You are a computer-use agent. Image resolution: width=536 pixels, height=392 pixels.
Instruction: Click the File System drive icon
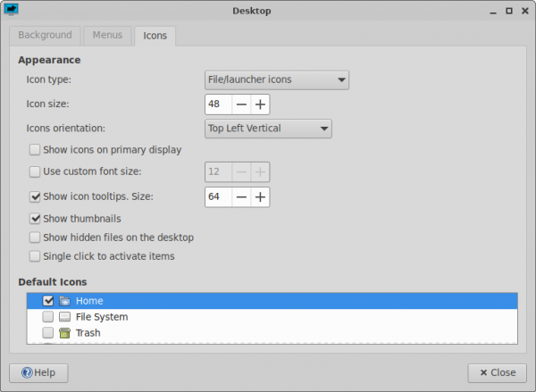[x=64, y=317]
